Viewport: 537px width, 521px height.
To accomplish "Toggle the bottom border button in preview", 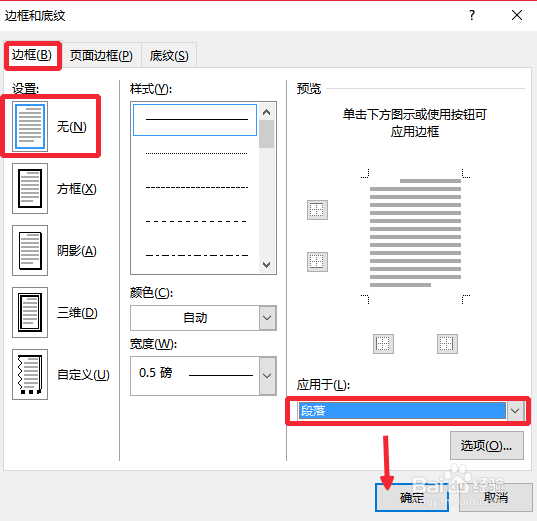I will tap(317, 262).
